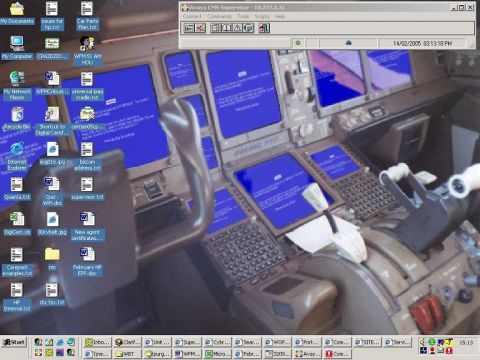The height and width of the screenshot is (360, 480).
Task: Select the 'issues for hp.txt' desktop file
Action: [52, 16]
